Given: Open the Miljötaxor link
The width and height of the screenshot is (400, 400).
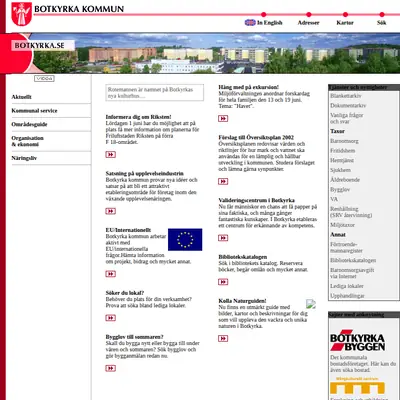Looking at the screenshot, I should (342, 225).
